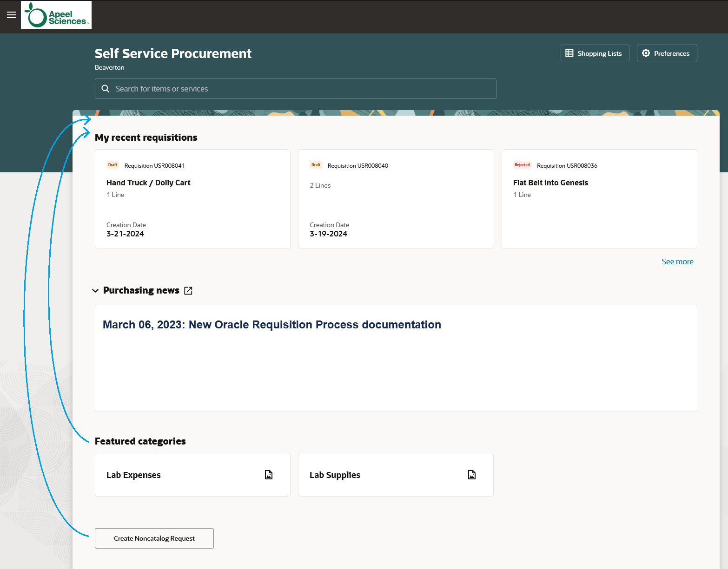Open Requisition USR008041 card

[192, 199]
